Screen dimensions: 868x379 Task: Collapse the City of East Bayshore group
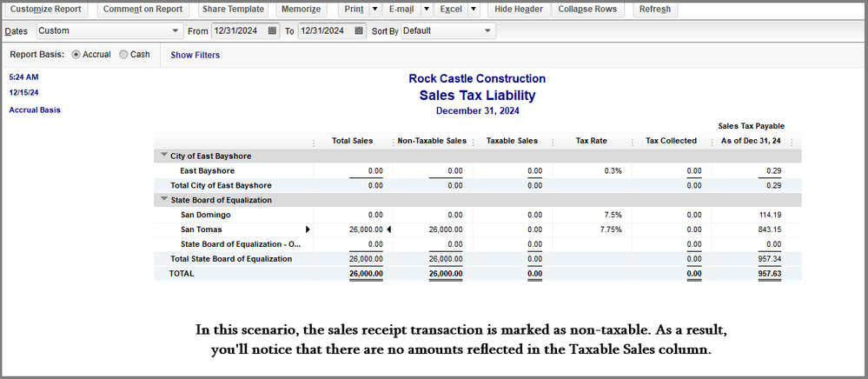coord(164,156)
